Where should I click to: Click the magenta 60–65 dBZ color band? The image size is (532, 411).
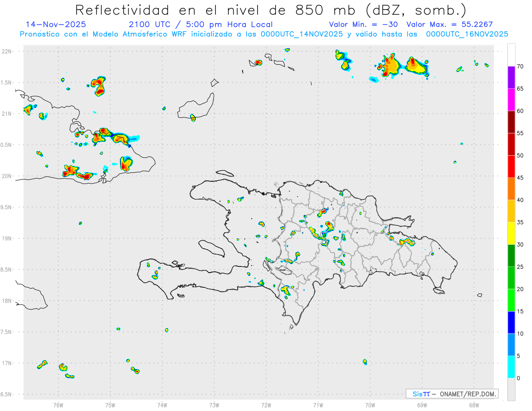[x=511, y=100]
